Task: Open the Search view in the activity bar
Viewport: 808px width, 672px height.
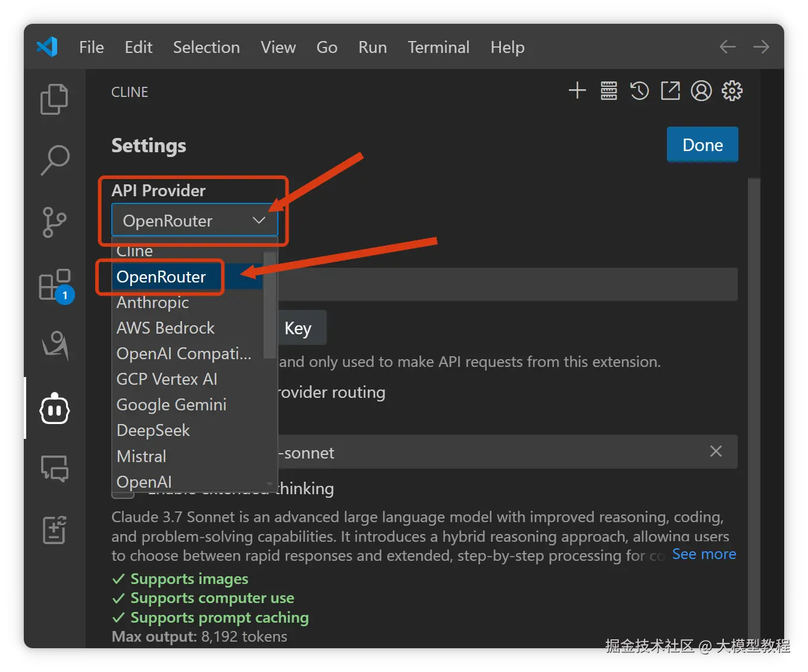Action: [55, 160]
